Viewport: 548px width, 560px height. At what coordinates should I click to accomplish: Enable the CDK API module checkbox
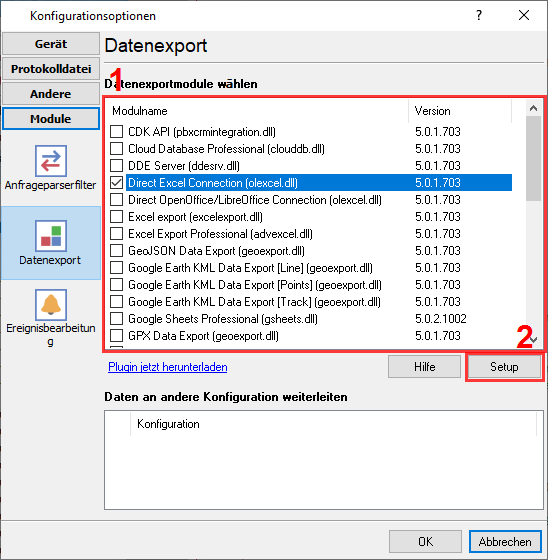[x=116, y=131]
